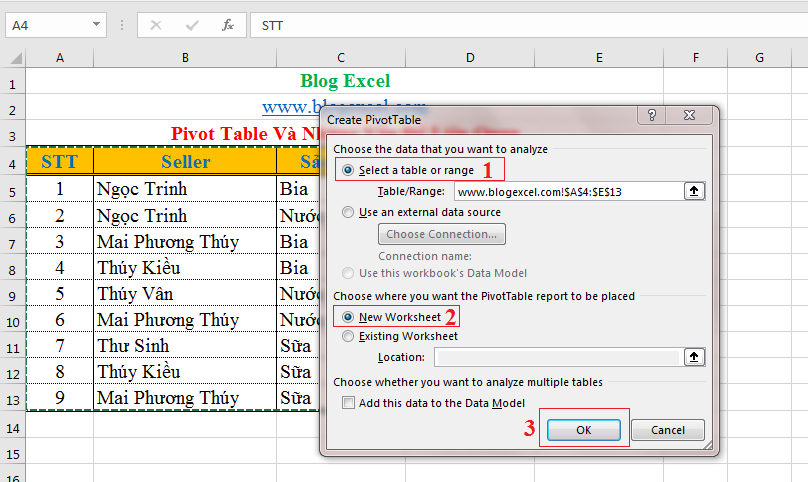Image resolution: width=808 pixels, height=482 pixels.
Task: Click the Mai Phương Thúy cell in row 10
Action: tap(185, 320)
